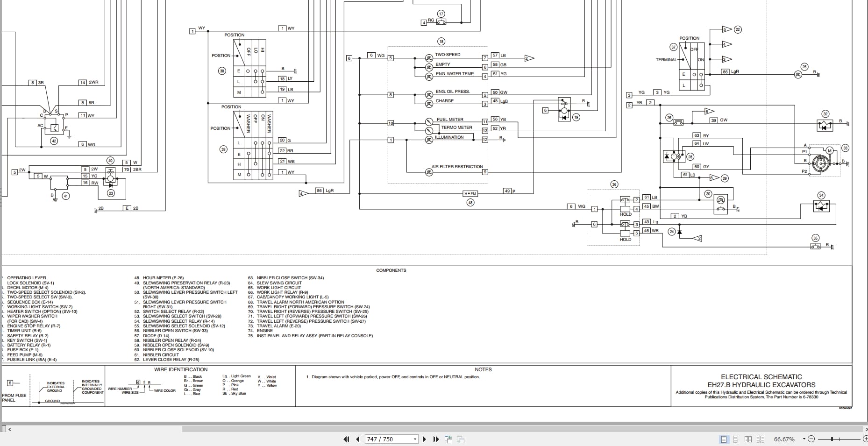Image resolution: width=868 pixels, height=446 pixels.
Task: Click the zoom out minus button
Action: 811,439
